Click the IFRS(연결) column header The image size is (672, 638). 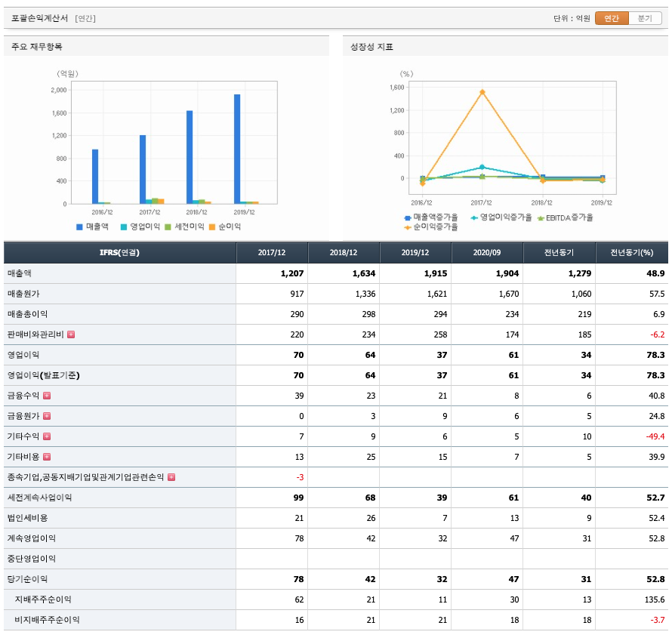click(x=119, y=253)
